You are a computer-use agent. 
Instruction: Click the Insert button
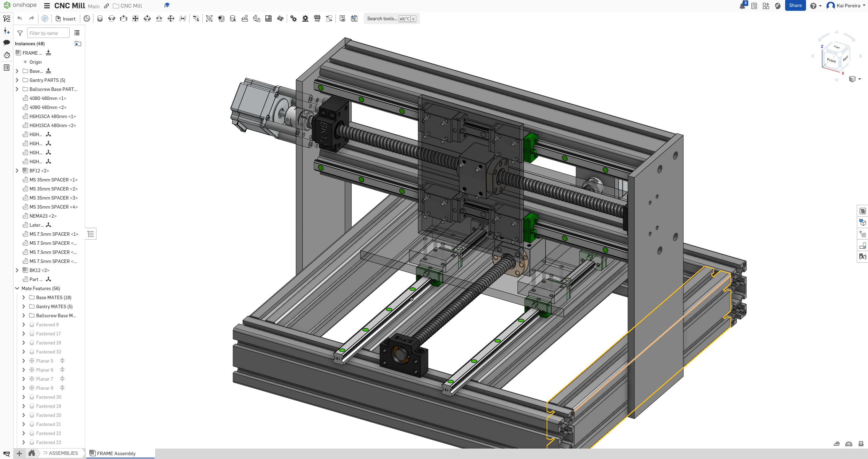[65, 19]
